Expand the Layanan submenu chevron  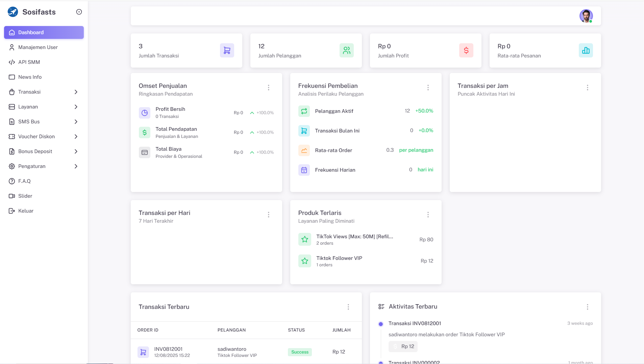click(x=76, y=107)
